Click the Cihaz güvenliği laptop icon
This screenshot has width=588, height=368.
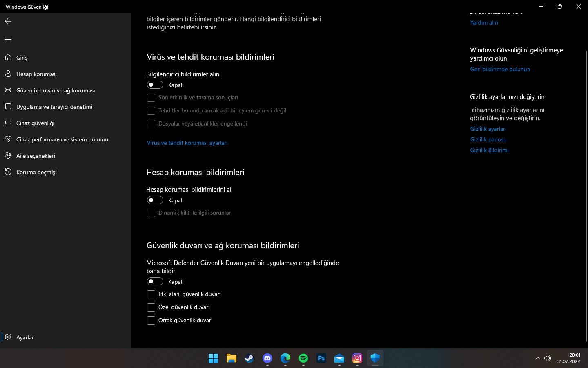8,123
